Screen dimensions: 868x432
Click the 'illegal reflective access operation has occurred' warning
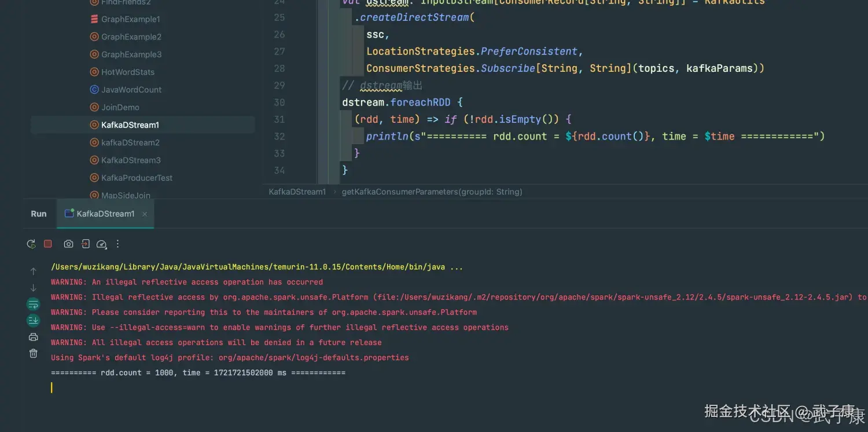[187, 282]
